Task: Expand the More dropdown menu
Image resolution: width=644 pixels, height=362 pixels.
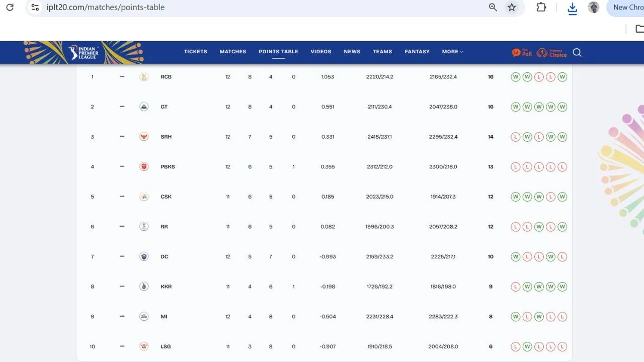Action: [452, 51]
